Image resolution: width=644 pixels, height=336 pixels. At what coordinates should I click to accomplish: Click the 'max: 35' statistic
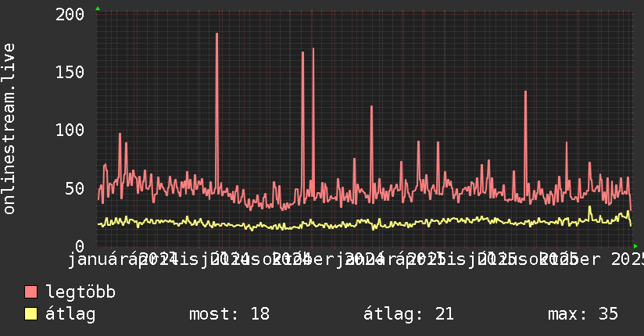coord(583,314)
